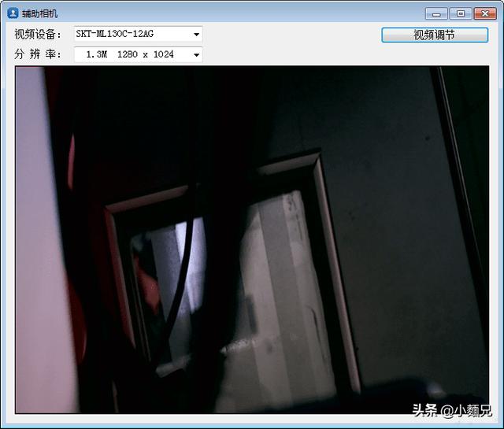The width and height of the screenshot is (504, 429).
Task: Click the 分辨率 label text
Action: [x=38, y=54]
